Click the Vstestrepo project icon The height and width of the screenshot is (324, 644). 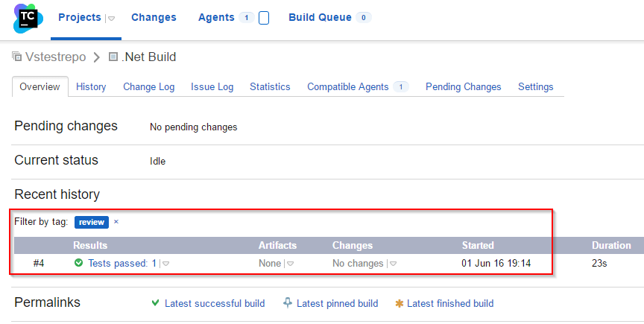17,57
